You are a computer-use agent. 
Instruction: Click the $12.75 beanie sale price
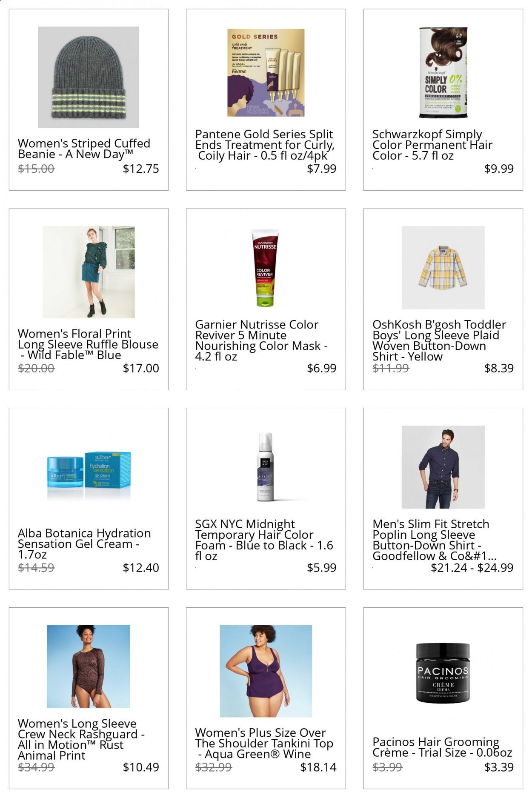click(x=141, y=169)
